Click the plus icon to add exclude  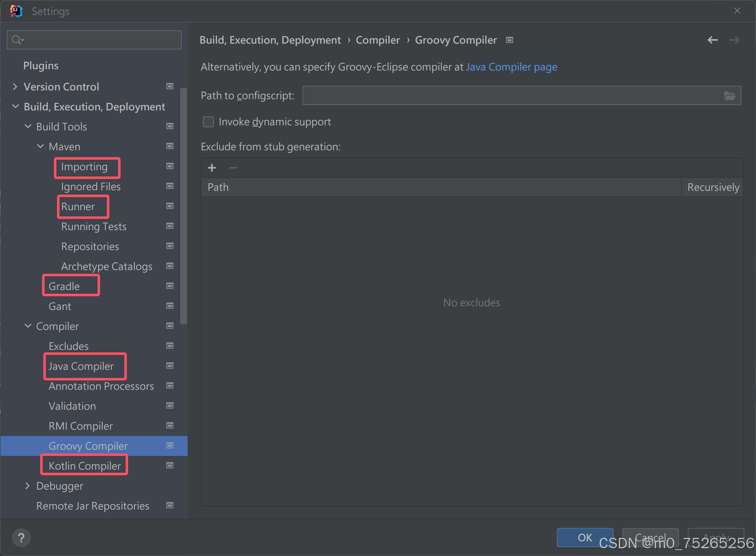tap(212, 167)
